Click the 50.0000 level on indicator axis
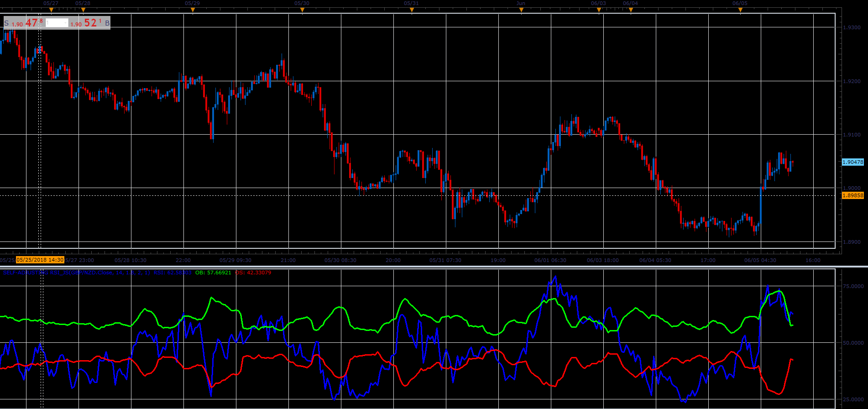868x409 pixels. pos(853,343)
